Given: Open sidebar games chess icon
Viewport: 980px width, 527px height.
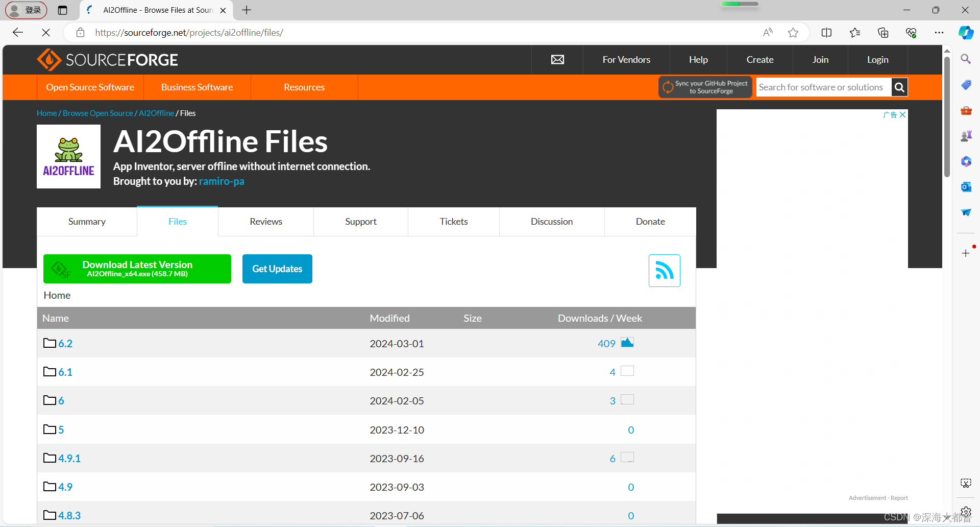Looking at the screenshot, I should (966, 136).
